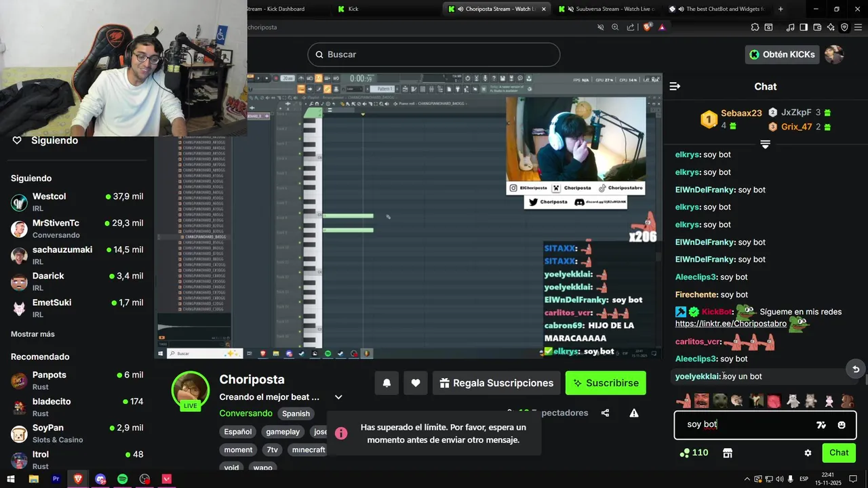Open Westcol channel in sidebar

[x=77, y=202]
